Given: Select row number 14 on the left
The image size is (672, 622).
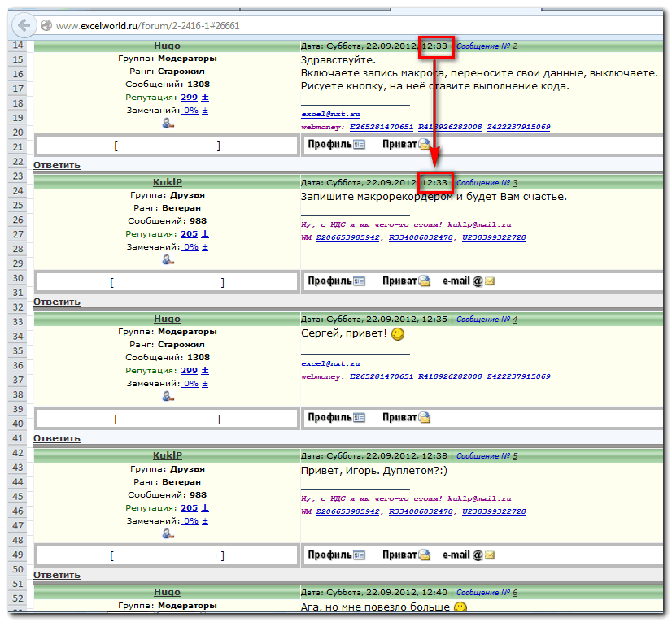Looking at the screenshot, I should click(18, 46).
